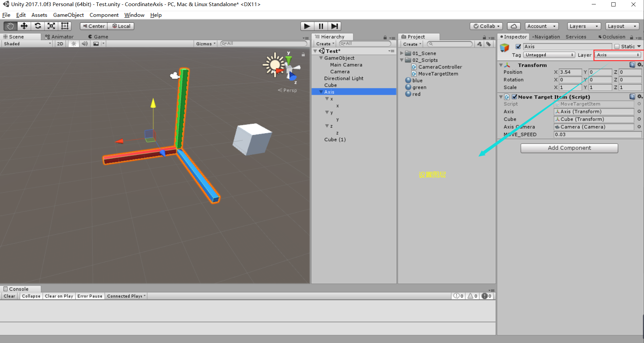
Task: Click the Scene orientation gizmo
Action: [x=289, y=69]
